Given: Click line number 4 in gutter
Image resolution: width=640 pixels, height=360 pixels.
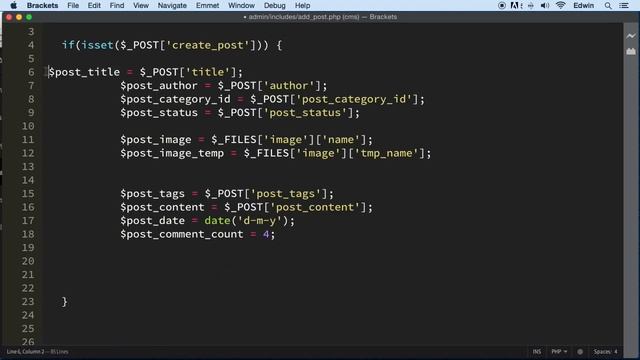Looking at the screenshot, I should (31, 45).
